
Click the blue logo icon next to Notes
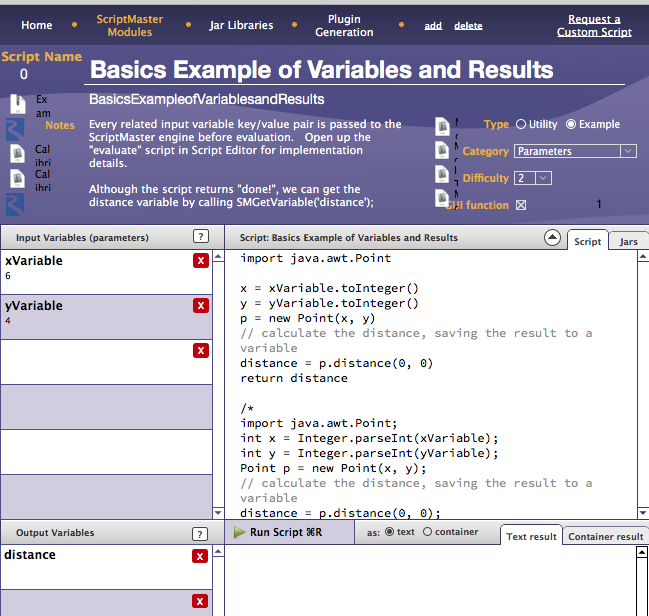pyautogui.click(x=15, y=129)
